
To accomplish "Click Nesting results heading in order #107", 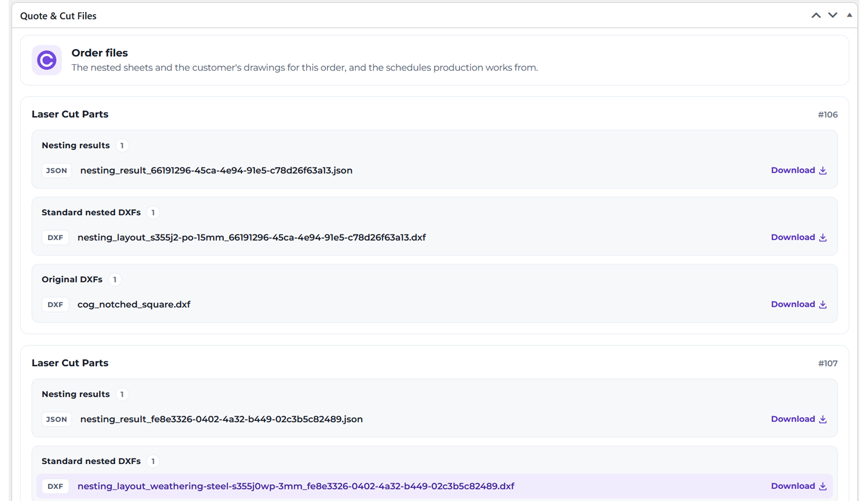I will pyautogui.click(x=76, y=395).
